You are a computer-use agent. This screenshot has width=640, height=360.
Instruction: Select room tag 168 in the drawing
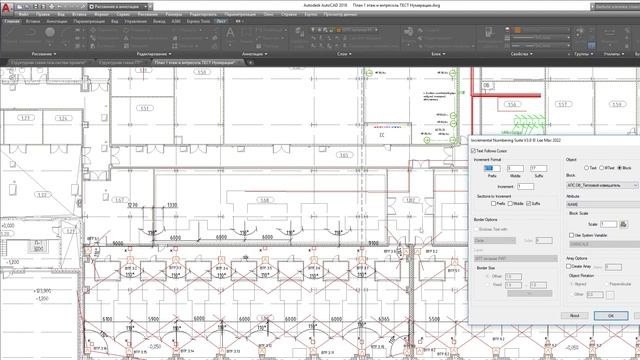coord(265,200)
